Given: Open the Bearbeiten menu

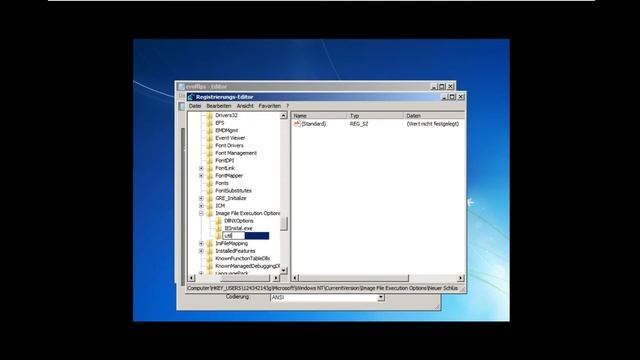Looking at the screenshot, I should [219, 106].
